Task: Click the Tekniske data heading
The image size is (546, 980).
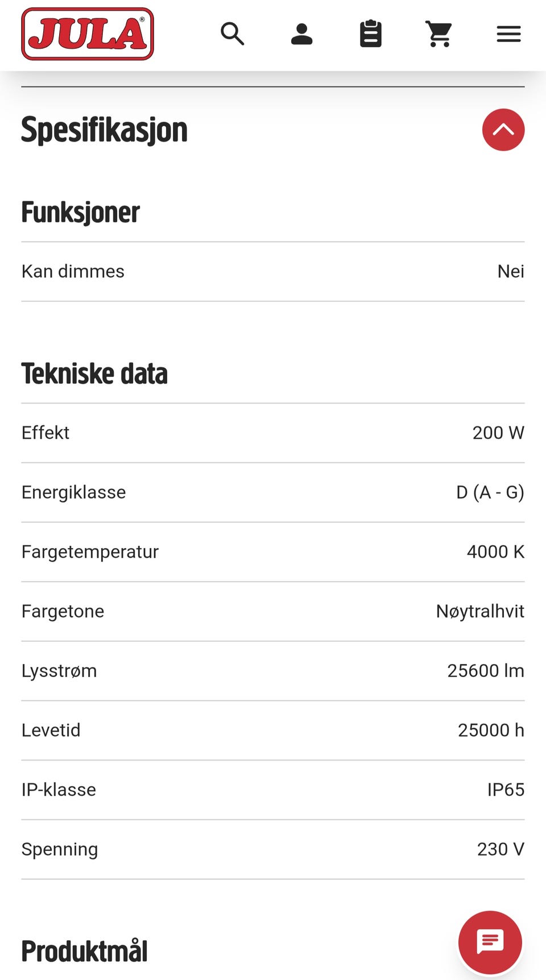Action: (x=94, y=373)
